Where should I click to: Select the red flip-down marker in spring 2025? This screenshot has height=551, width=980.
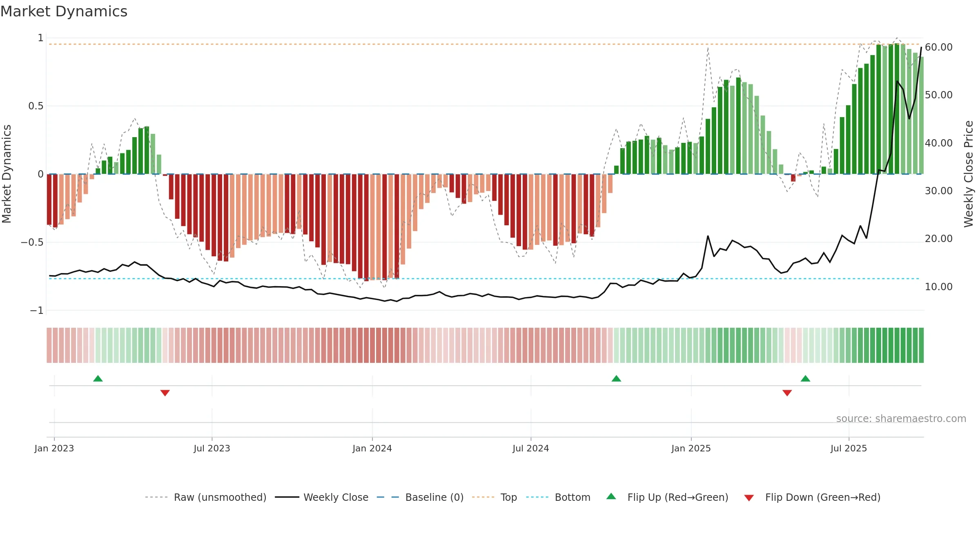(x=787, y=393)
